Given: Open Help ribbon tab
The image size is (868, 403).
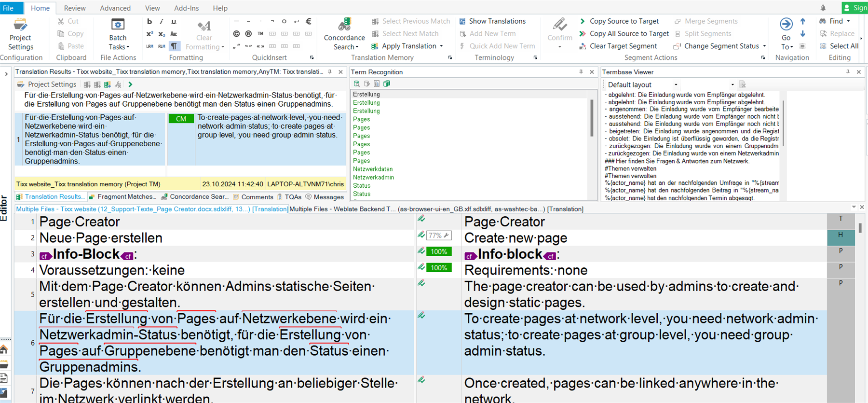Looking at the screenshot, I should coord(220,8).
